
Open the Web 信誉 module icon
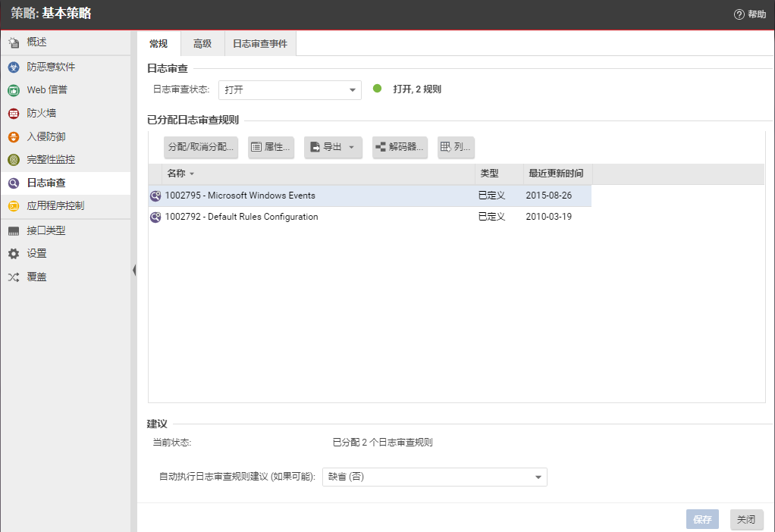(14, 90)
